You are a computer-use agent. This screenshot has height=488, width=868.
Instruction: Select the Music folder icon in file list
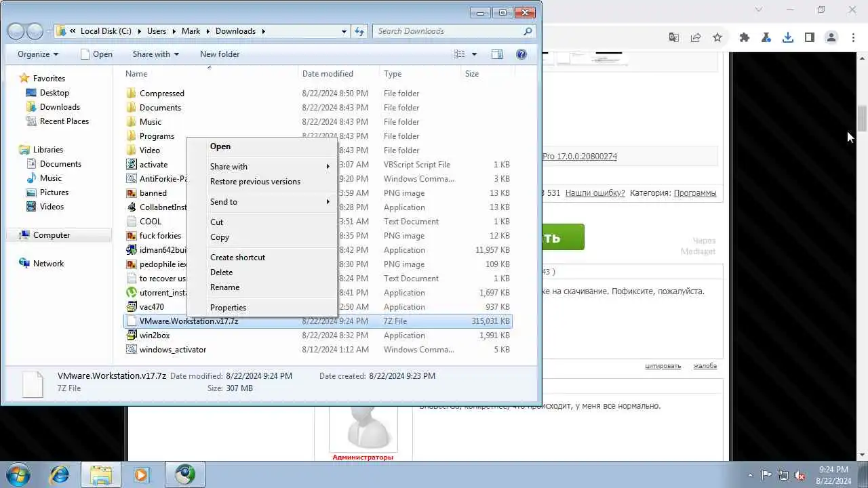132,122
